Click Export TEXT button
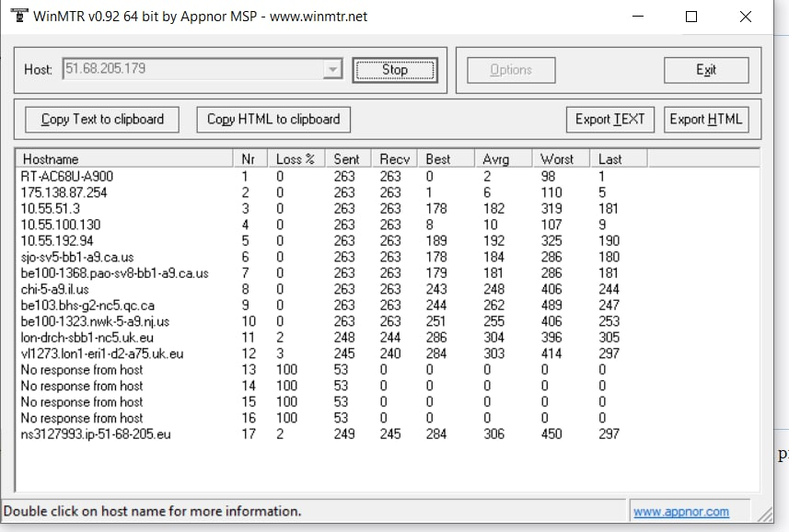 point(609,120)
